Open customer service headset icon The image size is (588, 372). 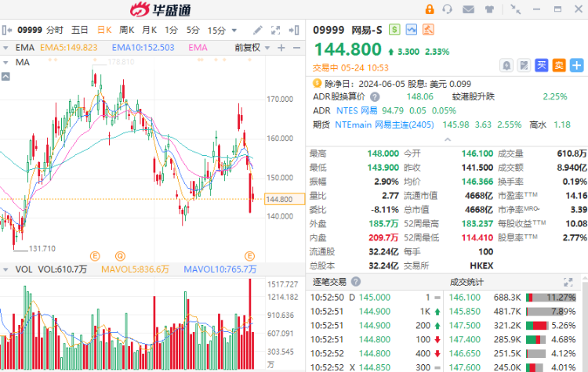pos(447,9)
